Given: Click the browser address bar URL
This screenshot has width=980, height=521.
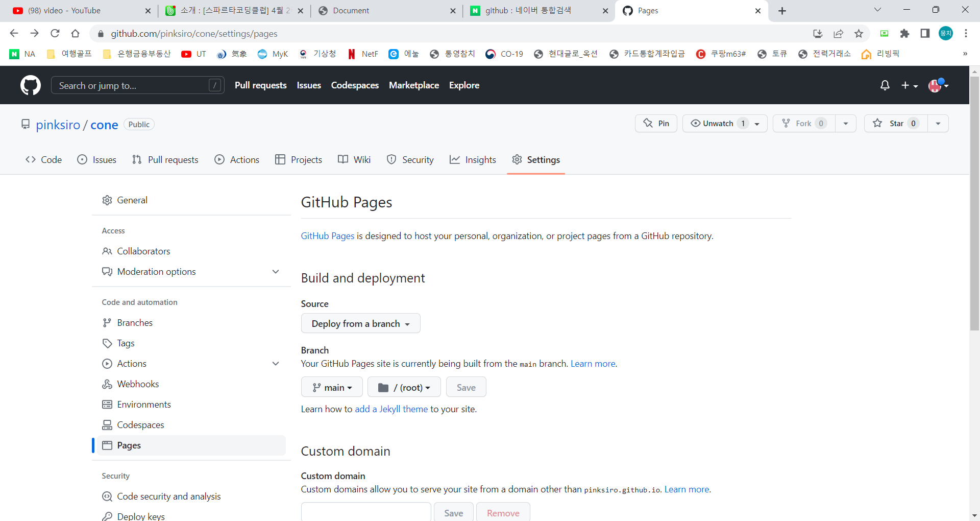Looking at the screenshot, I should tap(194, 34).
